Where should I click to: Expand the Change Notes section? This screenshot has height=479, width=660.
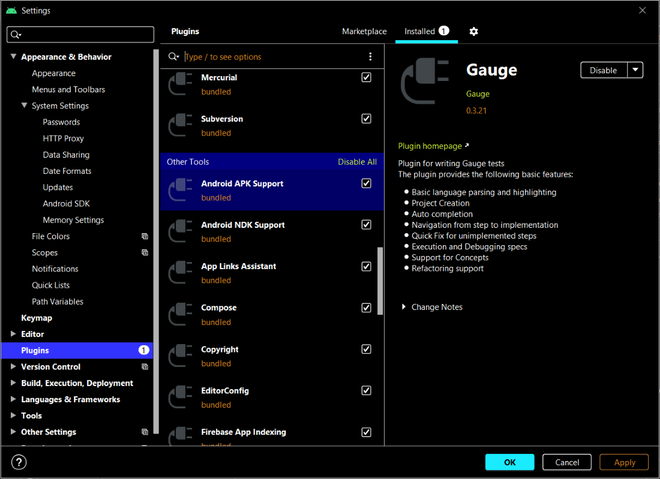(x=403, y=307)
